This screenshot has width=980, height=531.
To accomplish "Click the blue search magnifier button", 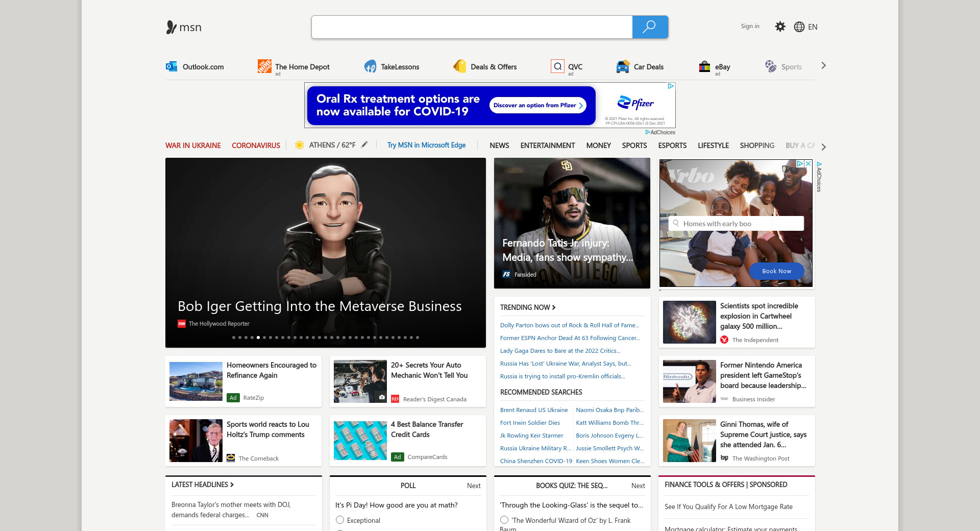I will [x=650, y=27].
